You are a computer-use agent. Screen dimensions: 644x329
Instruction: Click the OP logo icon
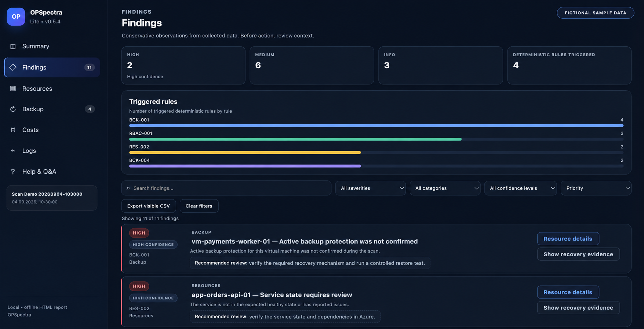(x=16, y=17)
